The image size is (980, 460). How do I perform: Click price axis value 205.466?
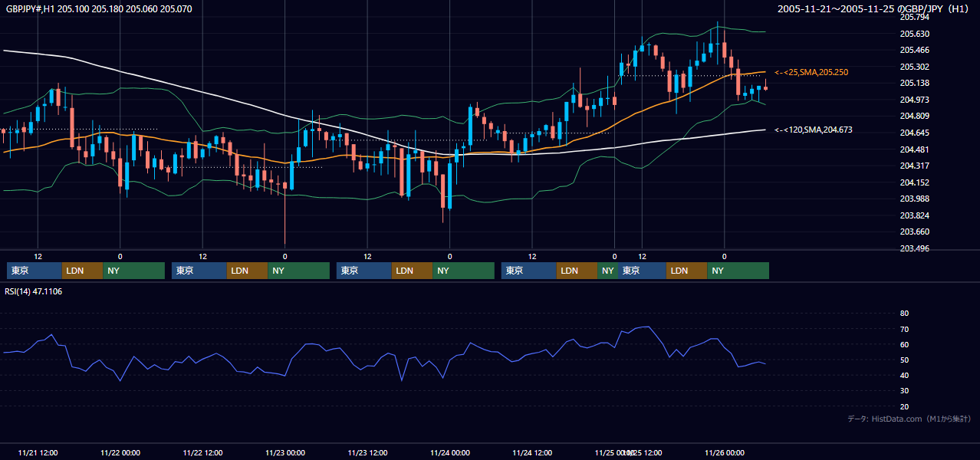point(914,50)
